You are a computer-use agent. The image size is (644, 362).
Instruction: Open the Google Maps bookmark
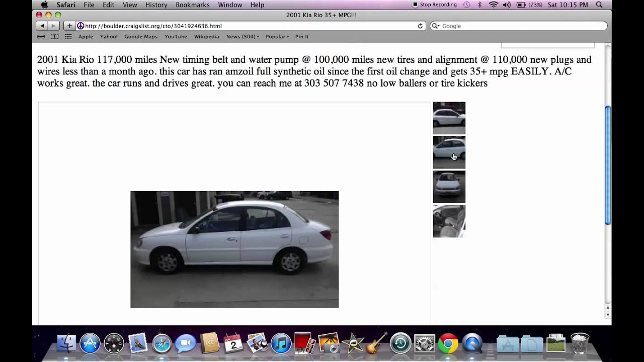141,37
